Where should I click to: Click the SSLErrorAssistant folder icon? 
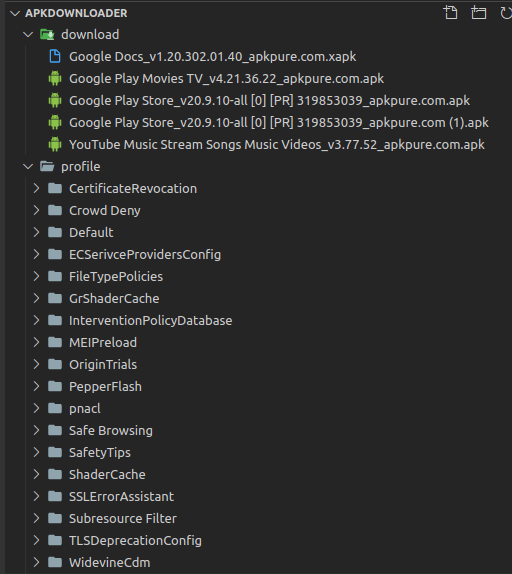coord(55,496)
